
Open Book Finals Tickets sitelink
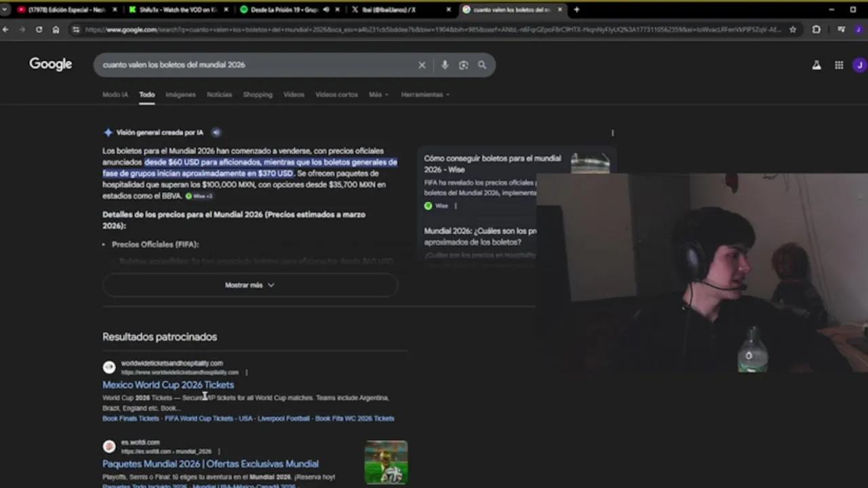(130, 419)
